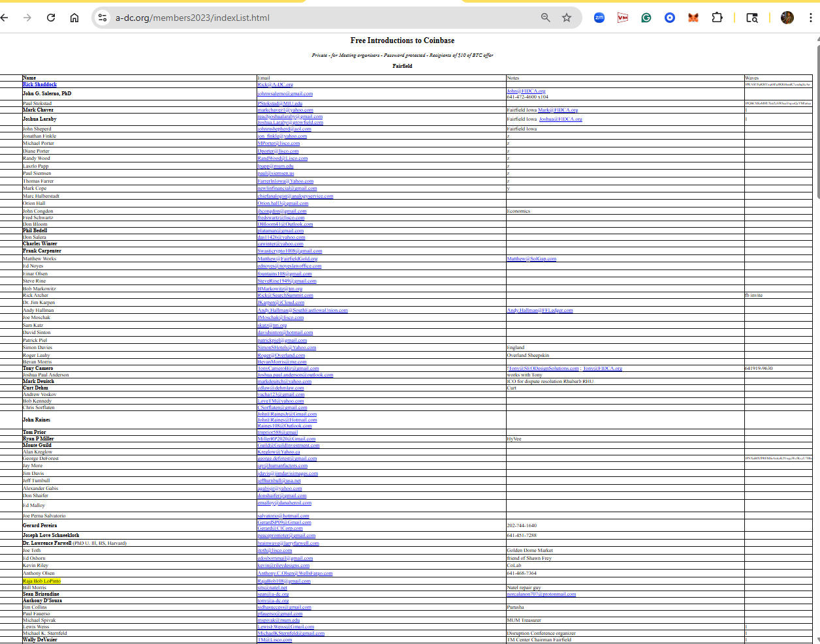The image size is (820, 644).
Task: Click the 'Name' column header
Action: click(29, 78)
